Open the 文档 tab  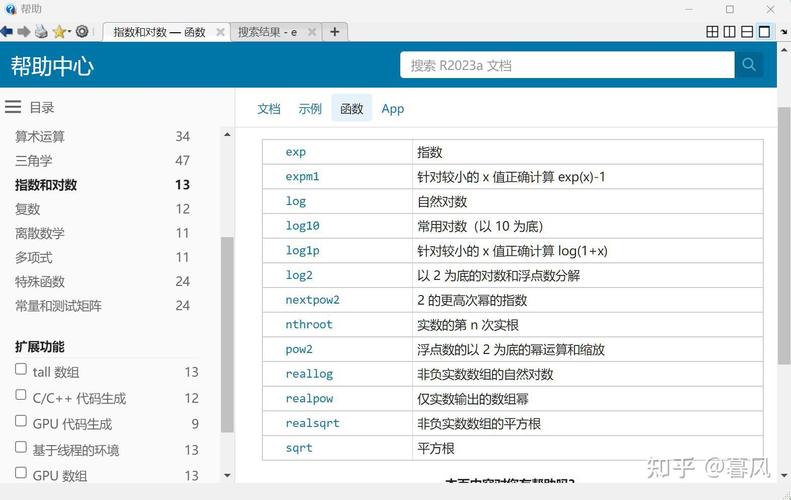[x=269, y=108]
